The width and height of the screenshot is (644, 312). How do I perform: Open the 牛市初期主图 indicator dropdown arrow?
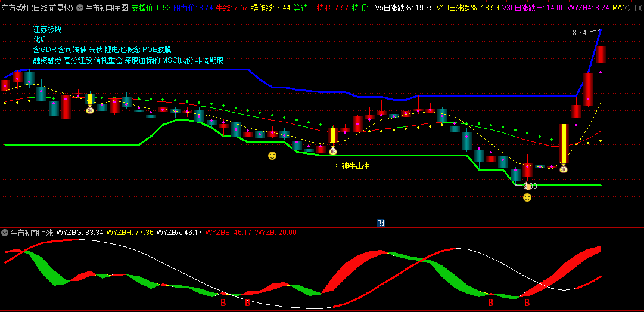pos(79,7)
